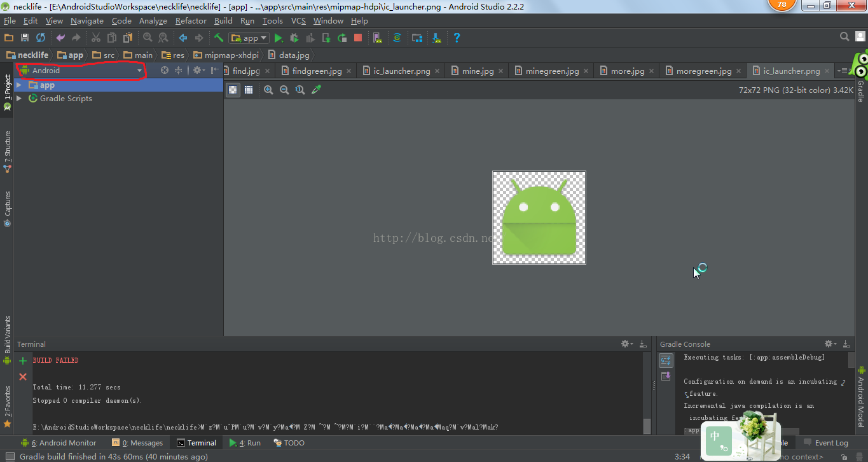Click the Find magnifier icon
This screenshot has width=868, height=462.
[x=148, y=38]
